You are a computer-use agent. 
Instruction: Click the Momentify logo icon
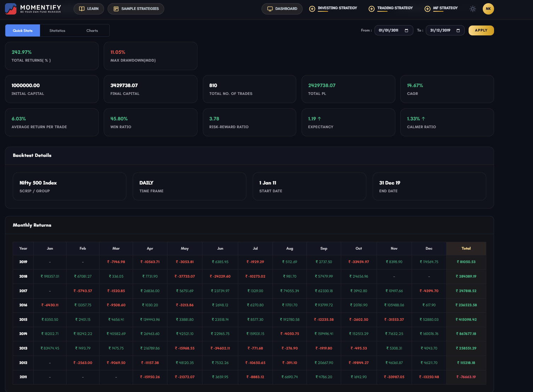(11, 9)
